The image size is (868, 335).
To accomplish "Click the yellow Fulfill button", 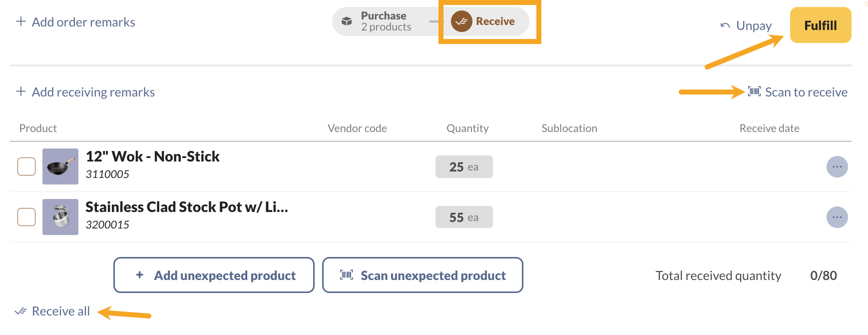I will point(821,25).
